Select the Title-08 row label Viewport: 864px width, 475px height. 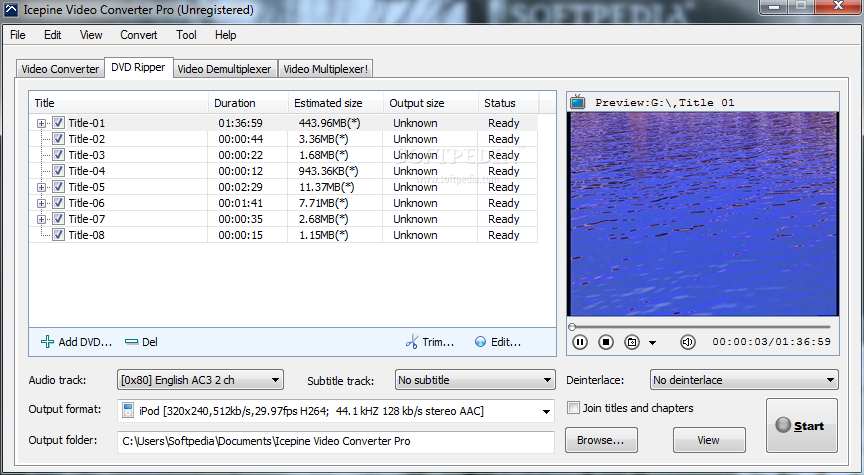(x=87, y=235)
